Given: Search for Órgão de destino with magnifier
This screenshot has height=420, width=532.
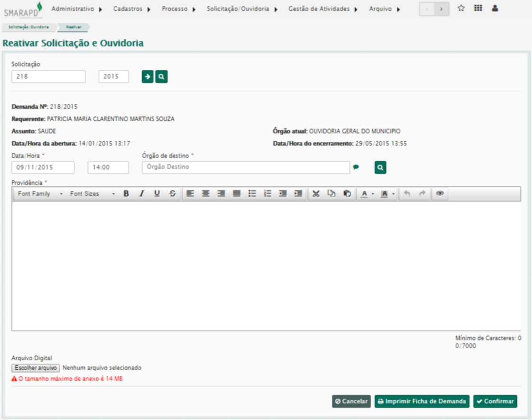Looking at the screenshot, I should (x=380, y=167).
